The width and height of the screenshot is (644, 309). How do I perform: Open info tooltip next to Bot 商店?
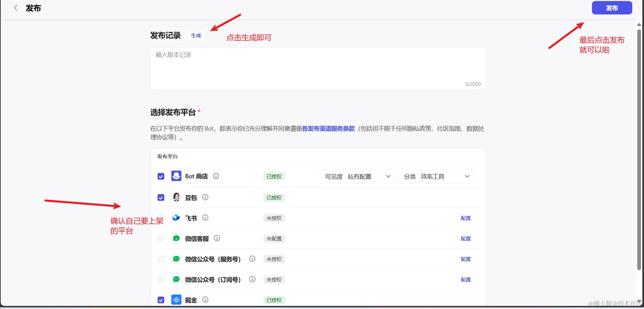coord(216,176)
